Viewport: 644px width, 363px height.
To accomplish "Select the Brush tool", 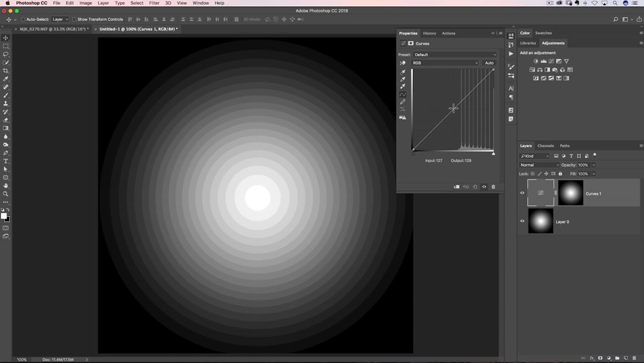I will [x=6, y=96].
